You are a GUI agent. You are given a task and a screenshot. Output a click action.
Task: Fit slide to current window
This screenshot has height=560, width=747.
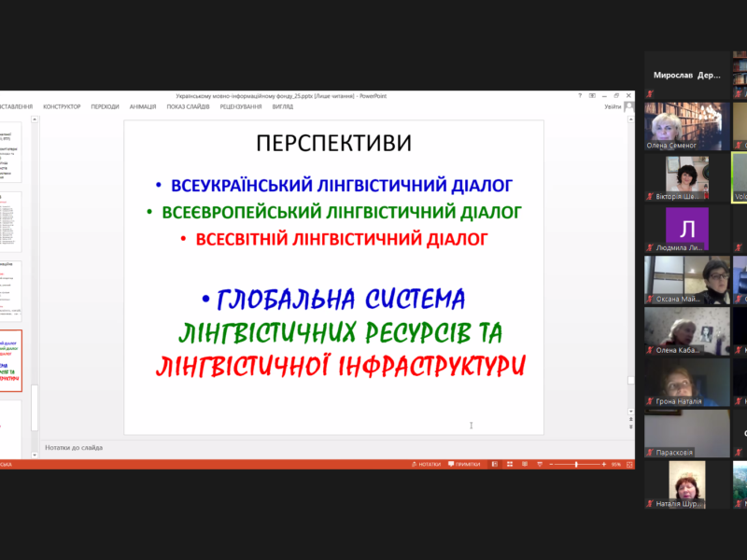pyautogui.click(x=629, y=464)
